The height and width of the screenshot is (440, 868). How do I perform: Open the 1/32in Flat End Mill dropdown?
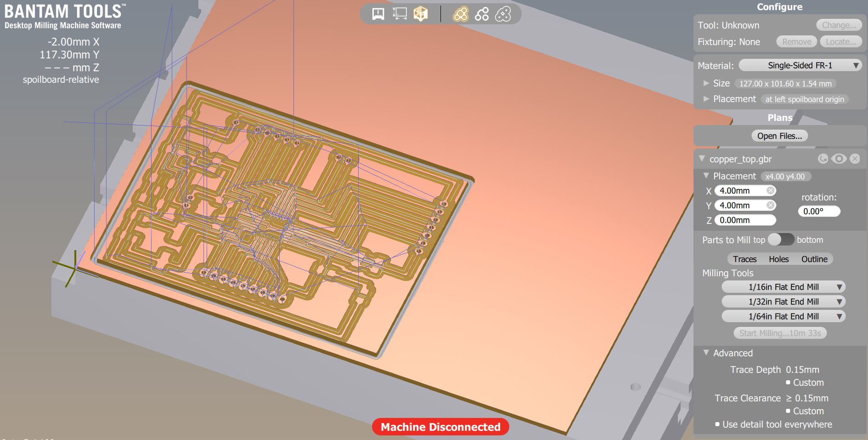pyautogui.click(x=783, y=302)
